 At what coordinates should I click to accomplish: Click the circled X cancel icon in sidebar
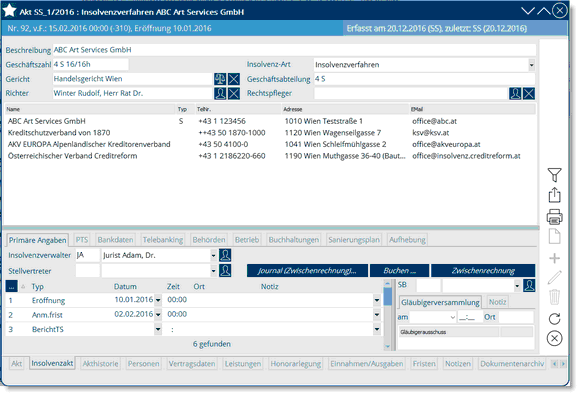(x=554, y=338)
